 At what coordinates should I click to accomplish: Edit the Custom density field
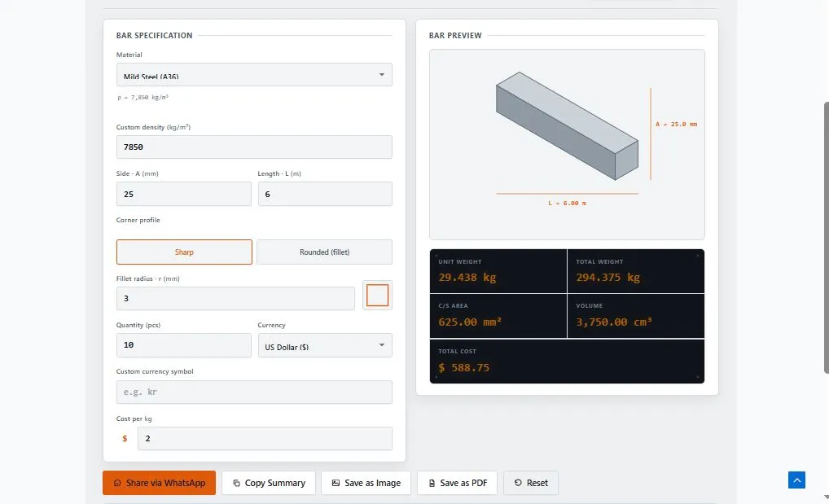[254, 147]
